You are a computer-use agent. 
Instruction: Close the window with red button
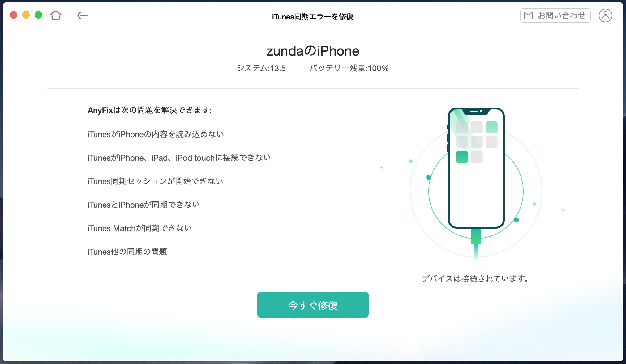click(x=14, y=15)
